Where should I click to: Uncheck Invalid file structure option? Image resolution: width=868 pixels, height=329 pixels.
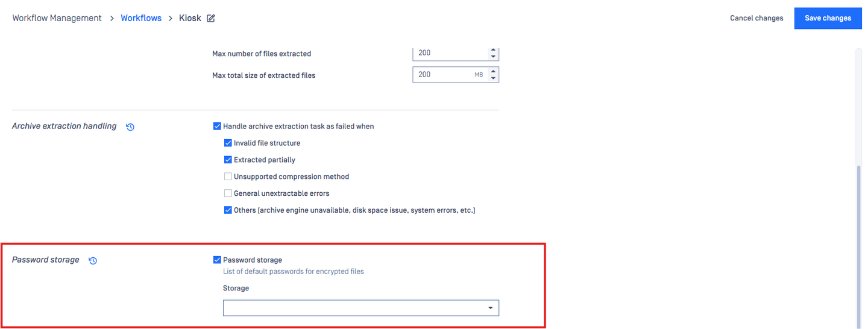(228, 143)
